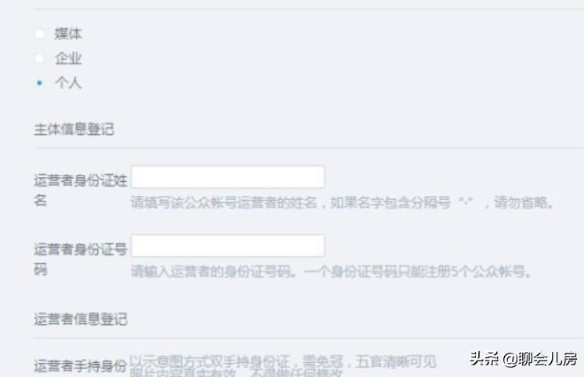
Task: Click the 主体信息登记 section heading
Action: coord(74,129)
